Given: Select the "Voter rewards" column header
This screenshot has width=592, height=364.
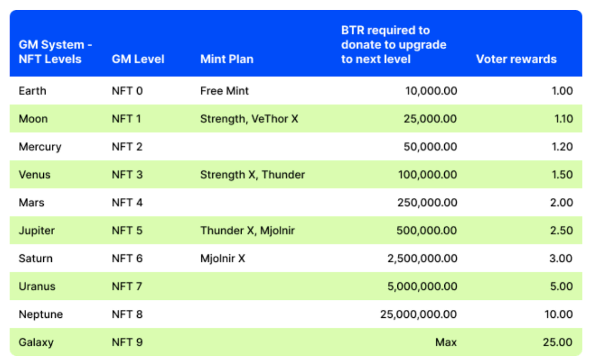Looking at the screenshot, I should (516, 59).
